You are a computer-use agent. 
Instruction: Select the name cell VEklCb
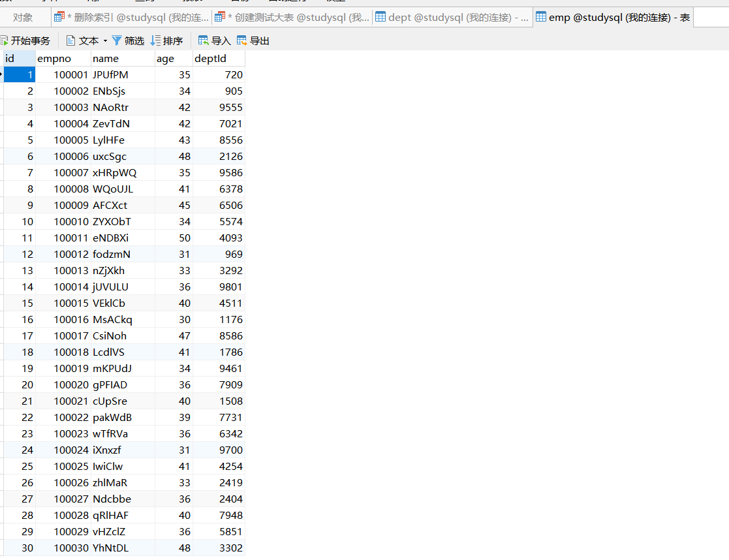tap(122, 303)
